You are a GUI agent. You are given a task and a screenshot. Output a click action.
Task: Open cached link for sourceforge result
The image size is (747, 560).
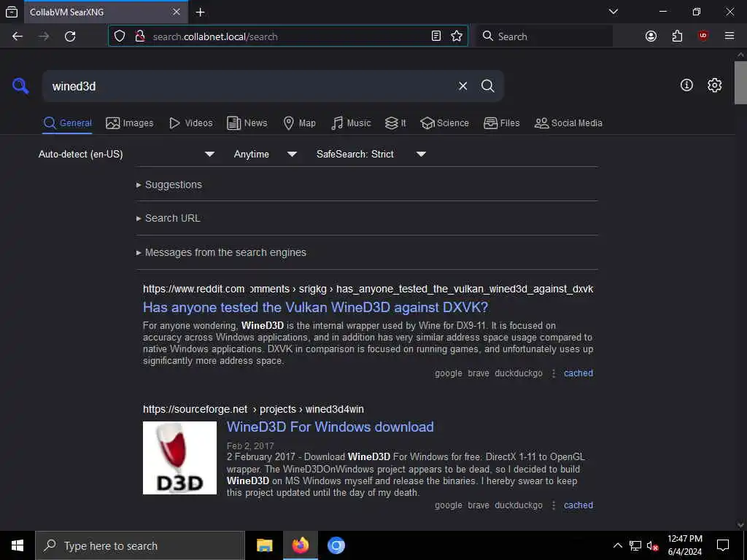(578, 505)
